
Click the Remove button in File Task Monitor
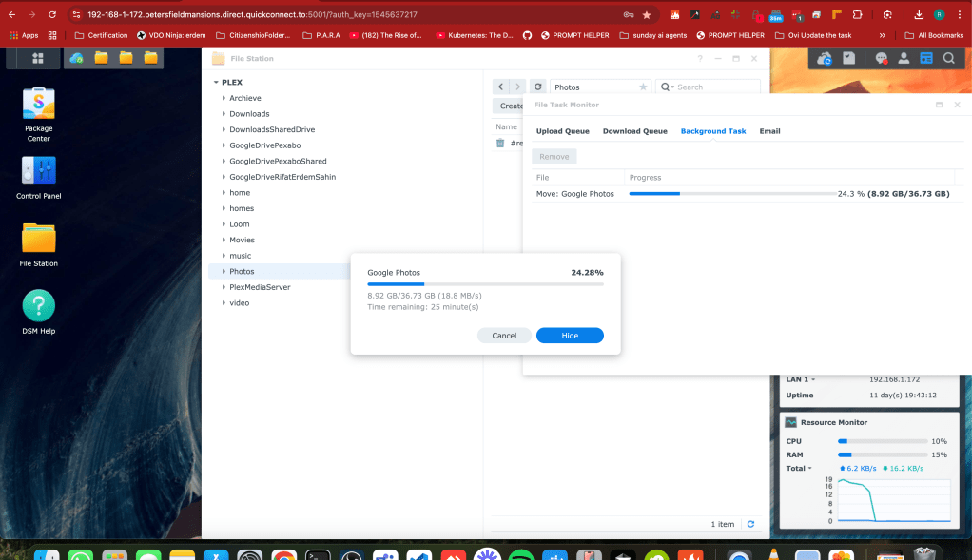tap(554, 157)
